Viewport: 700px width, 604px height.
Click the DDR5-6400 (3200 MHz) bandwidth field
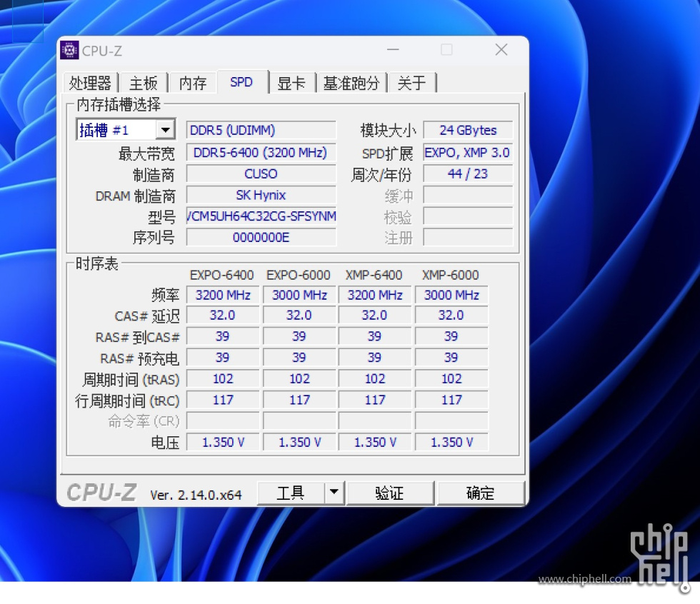[x=261, y=153]
